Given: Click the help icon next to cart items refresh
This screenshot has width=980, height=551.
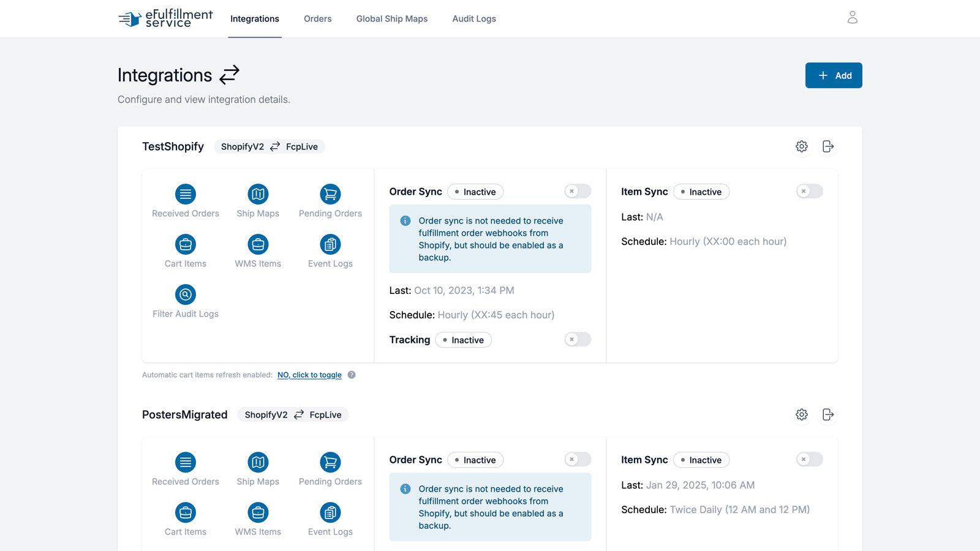Looking at the screenshot, I should [352, 375].
